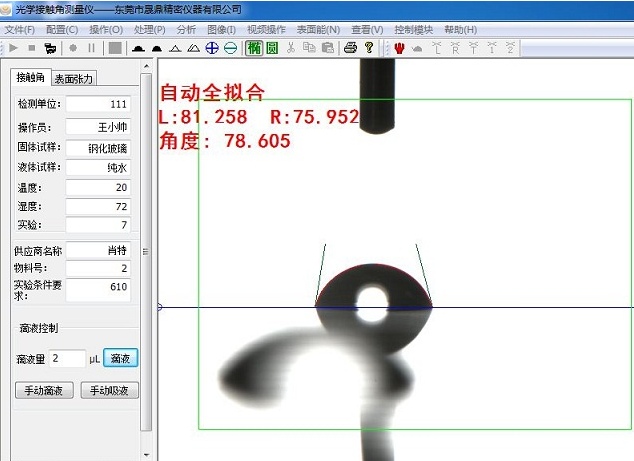This screenshot has height=461, width=634.
Task: Click the 滴液量 volume input box
Action: point(67,358)
